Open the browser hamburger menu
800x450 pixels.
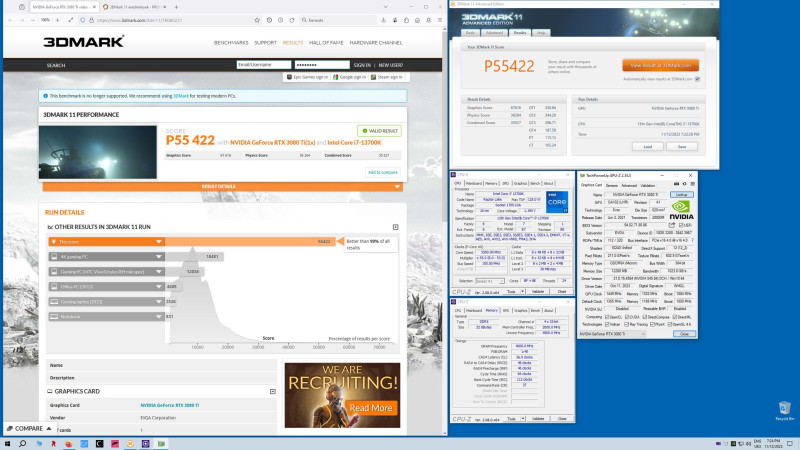pos(439,20)
